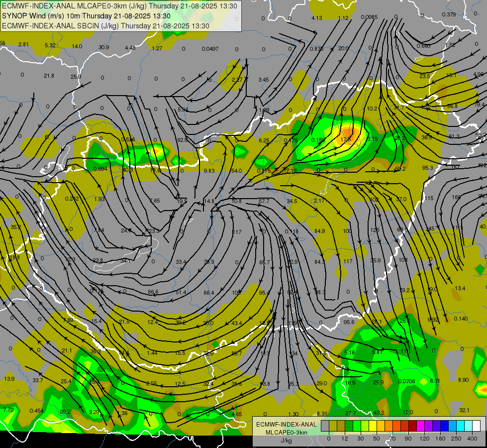487x448 pixels.
Task: Click the yellow legend color swatch
Action: [373, 426]
